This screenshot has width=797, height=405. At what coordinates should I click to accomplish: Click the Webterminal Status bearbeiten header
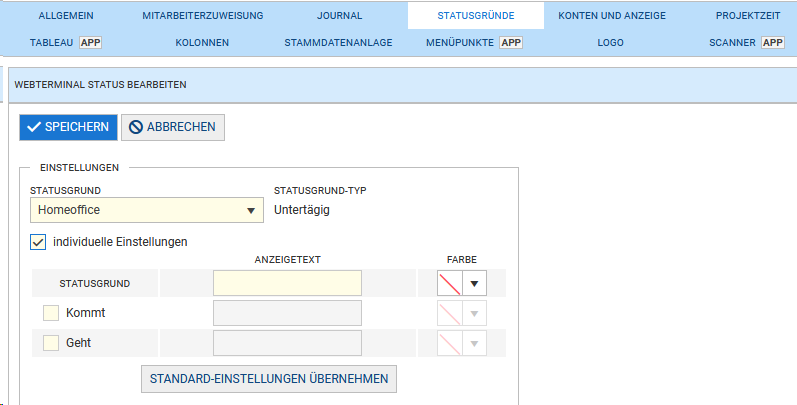click(x=101, y=85)
